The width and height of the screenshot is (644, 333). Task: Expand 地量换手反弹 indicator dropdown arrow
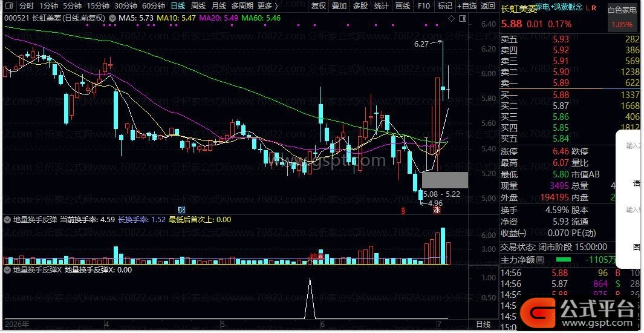tap(7, 220)
